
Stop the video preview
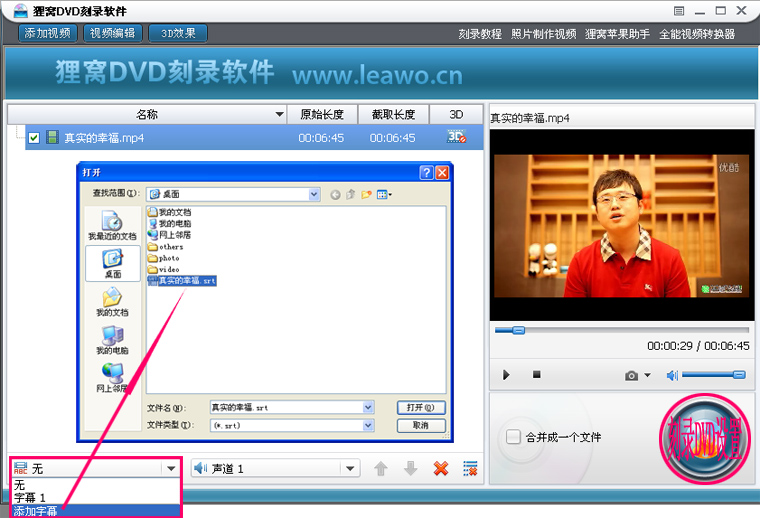coord(536,375)
